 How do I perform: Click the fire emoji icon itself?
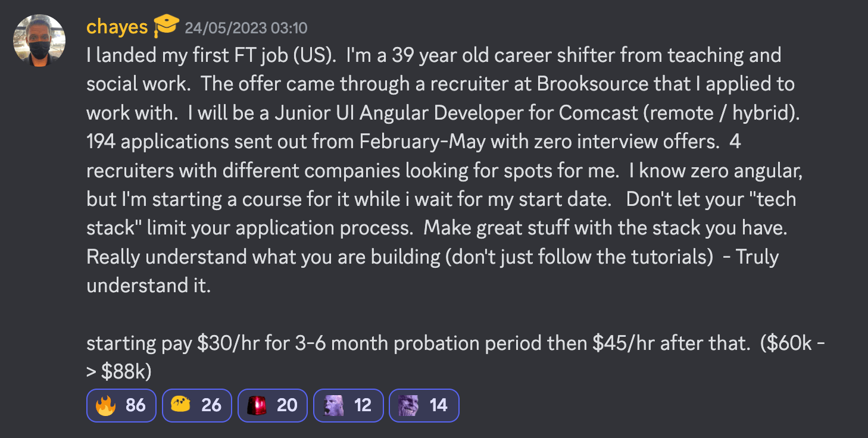105,405
